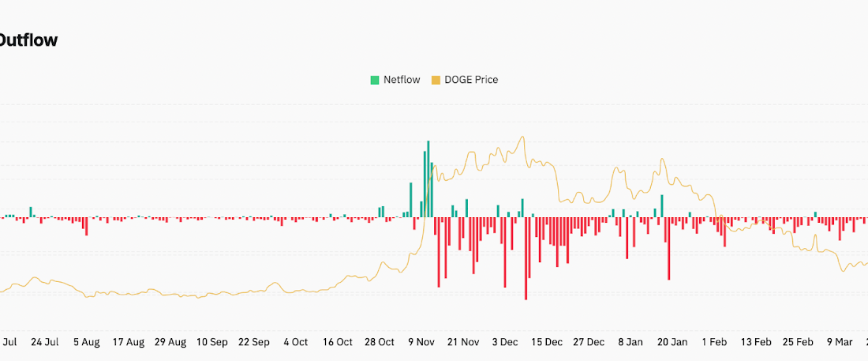Screen dimensions: 868x361
Task: Select the tallest green netflow bar
Action: tap(428, 179)
